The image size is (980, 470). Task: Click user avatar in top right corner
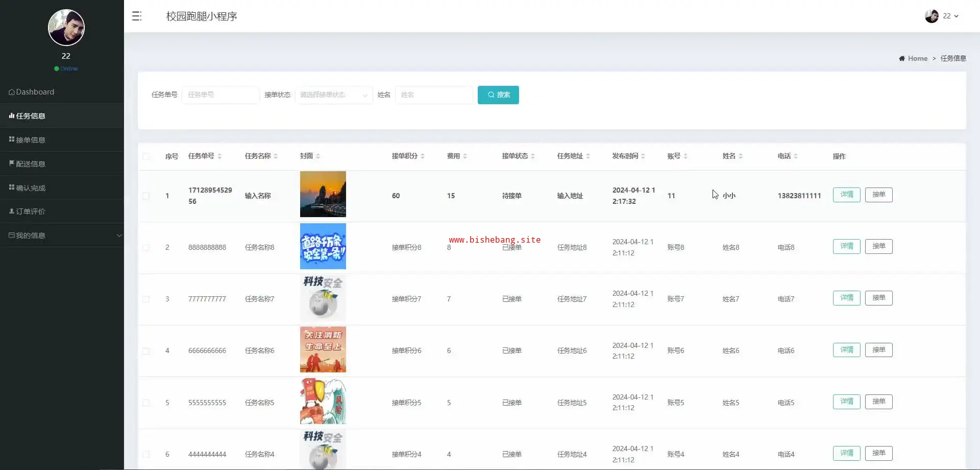coord(932,16)
